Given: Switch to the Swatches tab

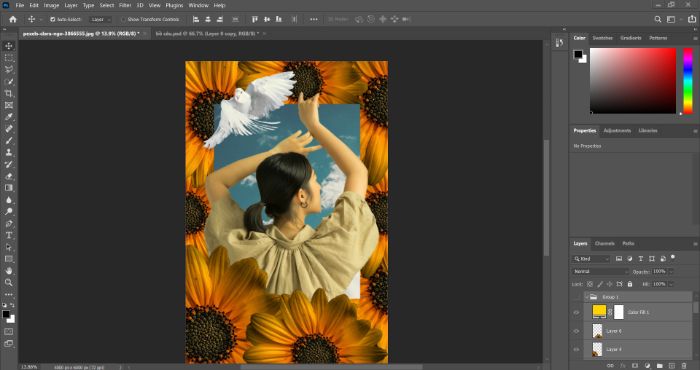Looking at the screenshot, I should [602, 38].
